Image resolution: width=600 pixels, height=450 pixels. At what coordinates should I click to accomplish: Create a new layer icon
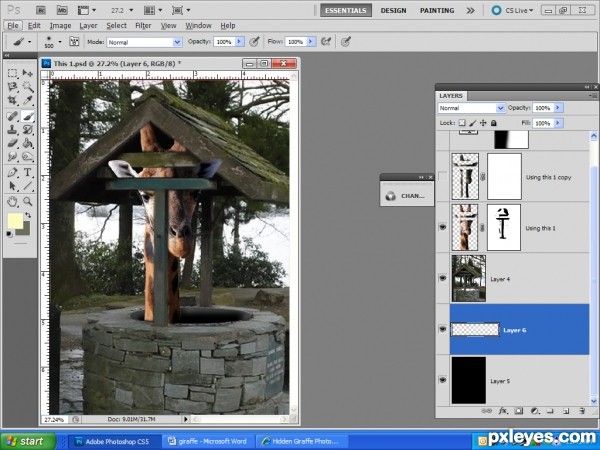[566, 411]
